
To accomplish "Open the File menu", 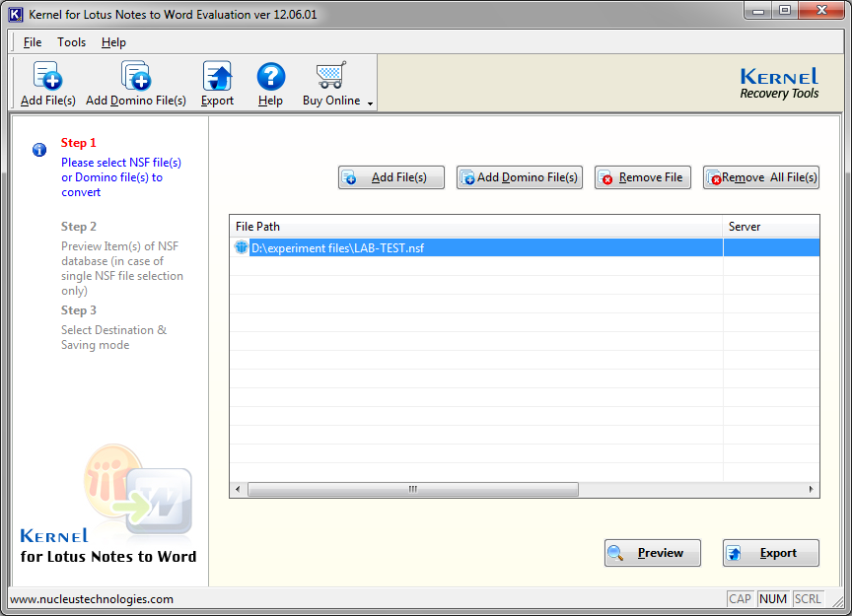I will click(33, 42).
